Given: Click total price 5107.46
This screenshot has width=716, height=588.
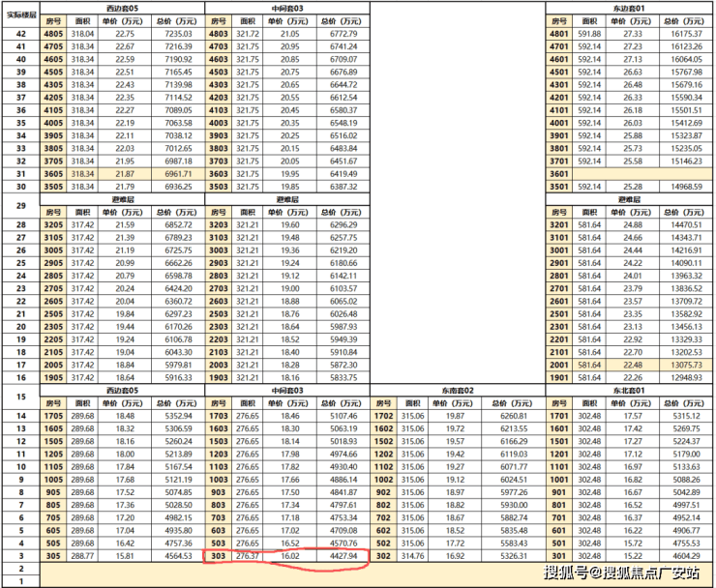Looking at the screenshot, I should coord(343,416).
